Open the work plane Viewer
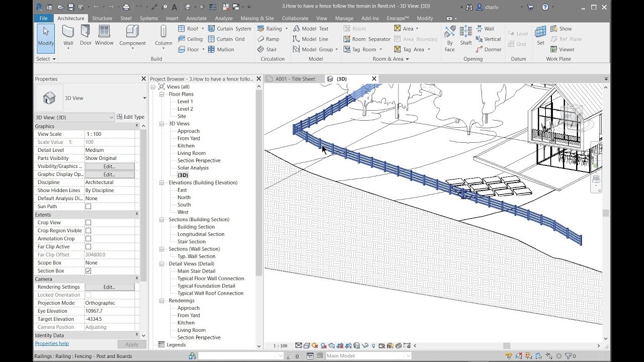The width and height of the screenshot is (644, 362). coord(562,50)
